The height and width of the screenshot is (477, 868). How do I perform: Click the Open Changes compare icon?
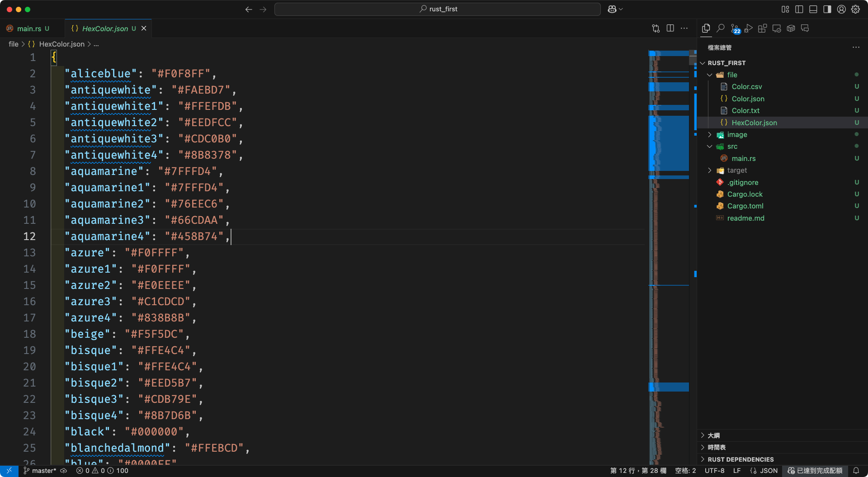pyautogui.click(x=656, y=28)
